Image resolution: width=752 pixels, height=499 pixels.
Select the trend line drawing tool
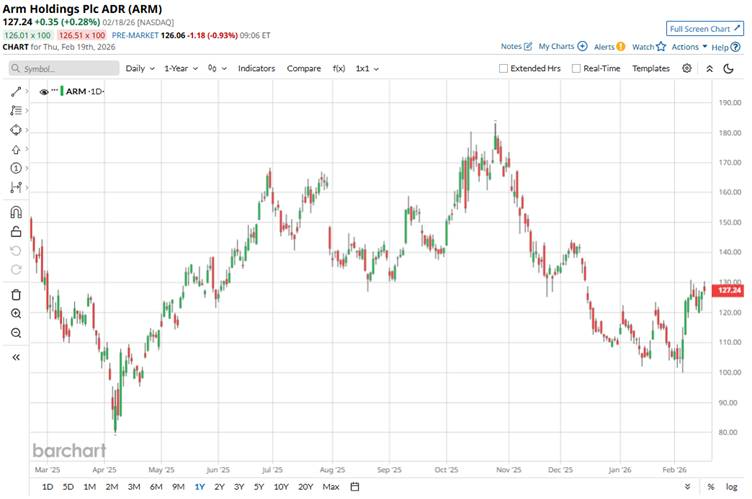pyautogui.click(x=16, y=91)
